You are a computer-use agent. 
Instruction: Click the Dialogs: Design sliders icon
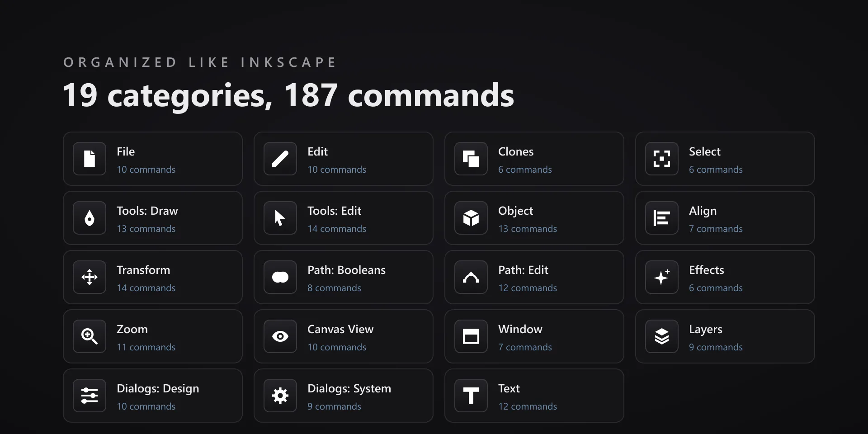pyautogui.click(x=90, y=396)
